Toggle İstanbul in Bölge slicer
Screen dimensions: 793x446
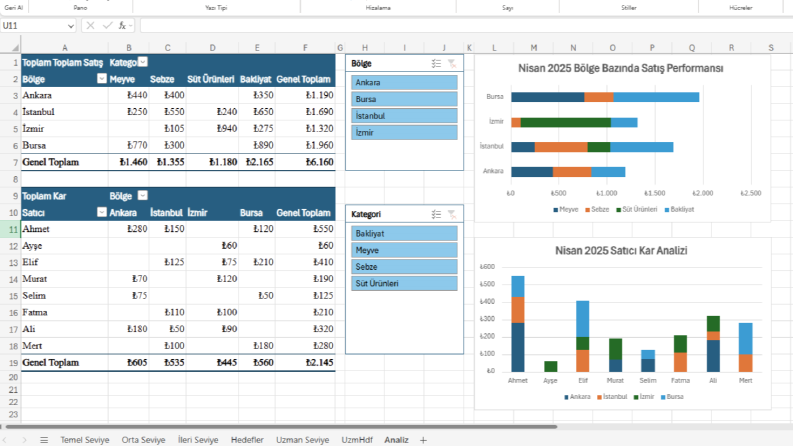click(x=404, y=116)
